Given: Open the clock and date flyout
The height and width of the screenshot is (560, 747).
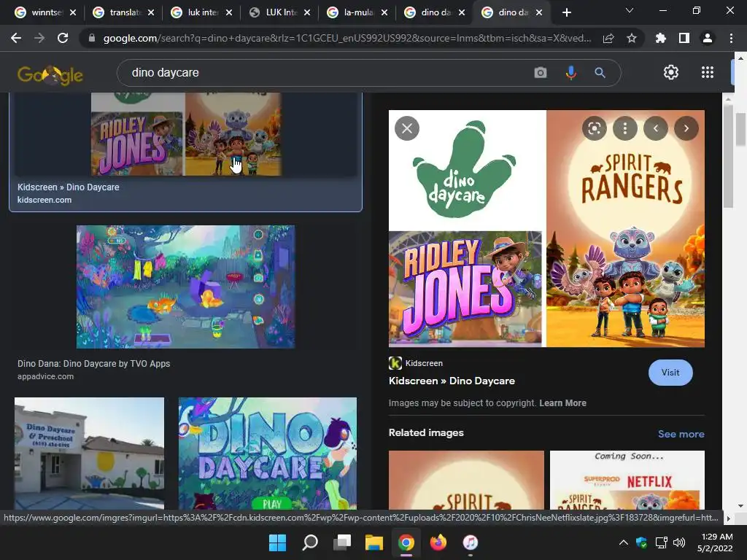Looking at the screenshot, I should pos(715,542).
